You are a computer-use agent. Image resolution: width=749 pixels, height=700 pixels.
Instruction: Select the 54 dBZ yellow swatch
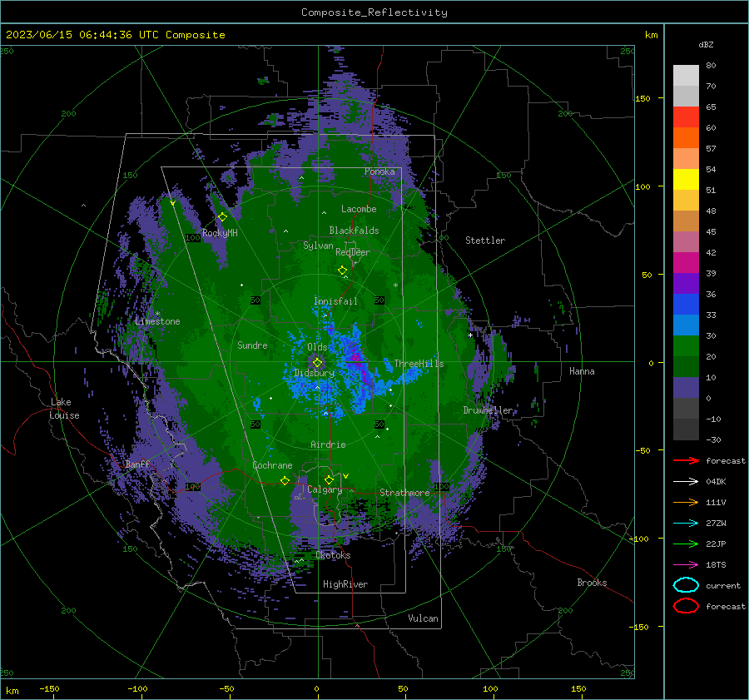click(686, 179)
